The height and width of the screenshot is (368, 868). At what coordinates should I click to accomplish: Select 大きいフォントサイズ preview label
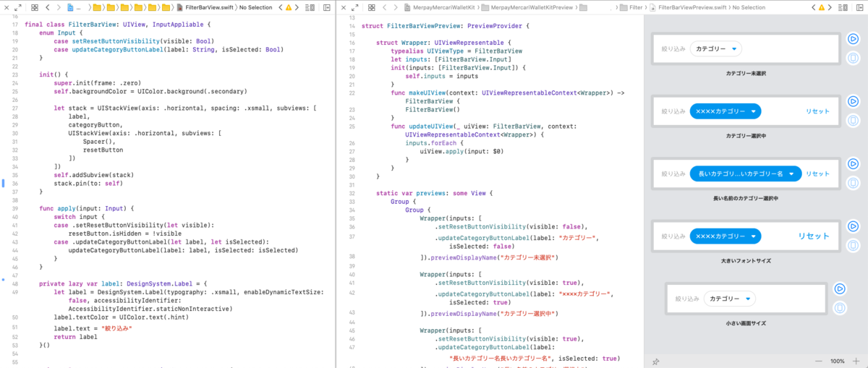[x=746, y=260]
